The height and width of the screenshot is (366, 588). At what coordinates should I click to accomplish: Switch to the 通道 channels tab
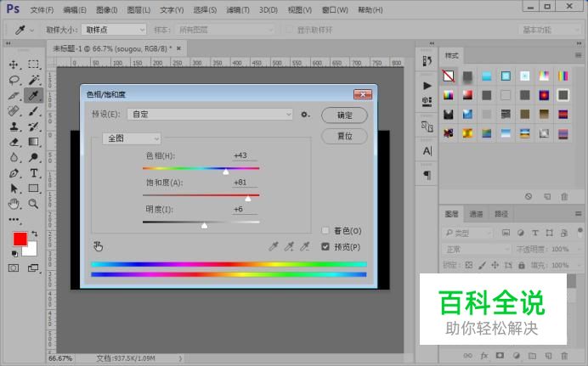pos(477,214)
